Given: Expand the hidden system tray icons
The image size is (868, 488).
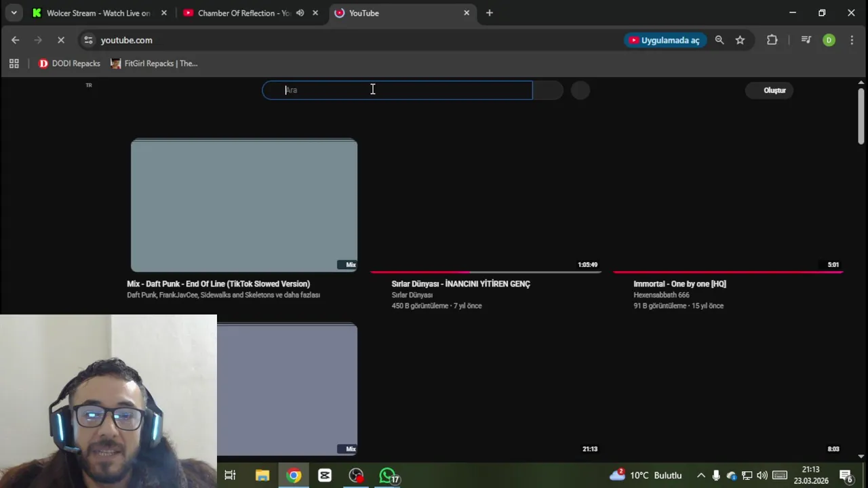Looking at the screenshot, I should coord(701,476).
